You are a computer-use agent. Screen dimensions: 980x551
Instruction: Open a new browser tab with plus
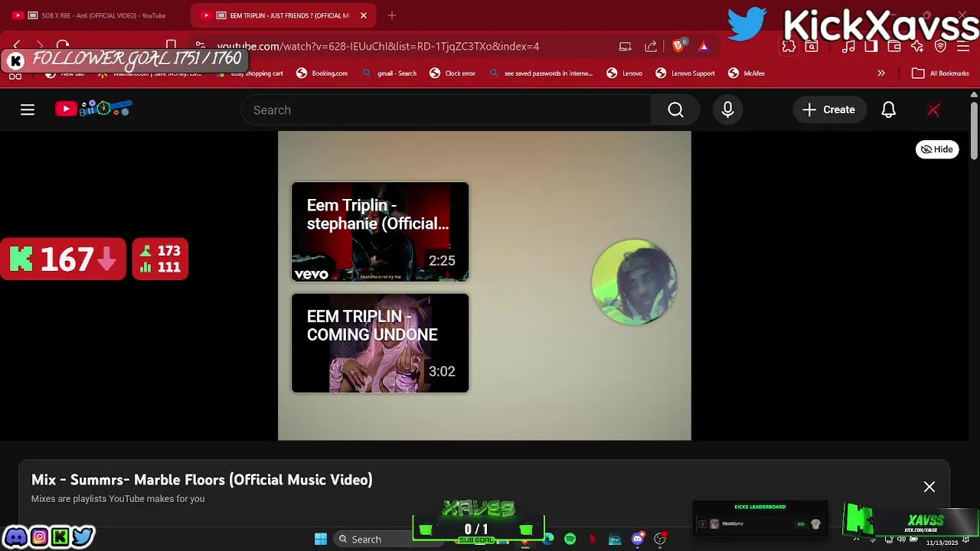click(392, 15)
